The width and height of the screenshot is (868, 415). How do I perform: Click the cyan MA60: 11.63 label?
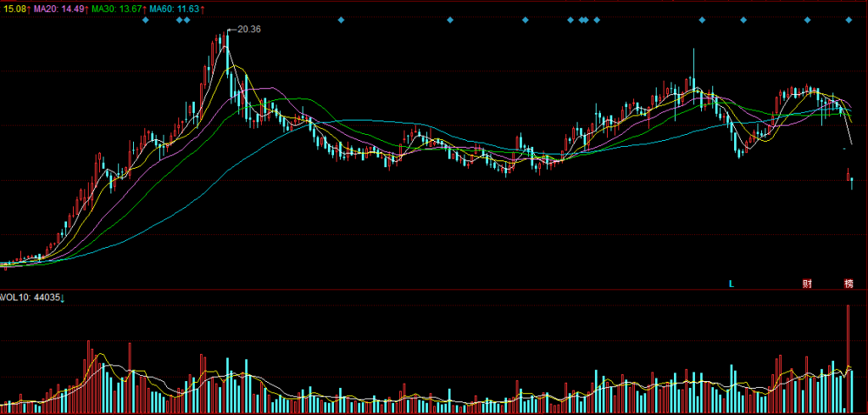(175, 9)
